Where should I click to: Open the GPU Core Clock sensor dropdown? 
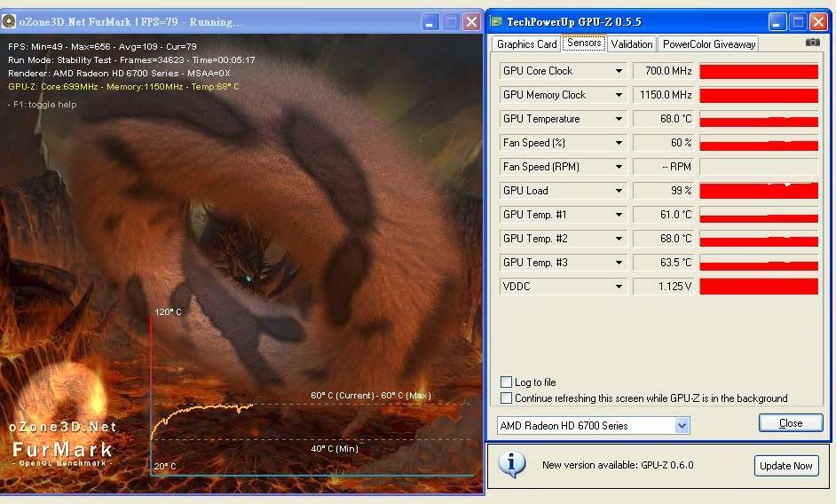click(x=619, y=71)
